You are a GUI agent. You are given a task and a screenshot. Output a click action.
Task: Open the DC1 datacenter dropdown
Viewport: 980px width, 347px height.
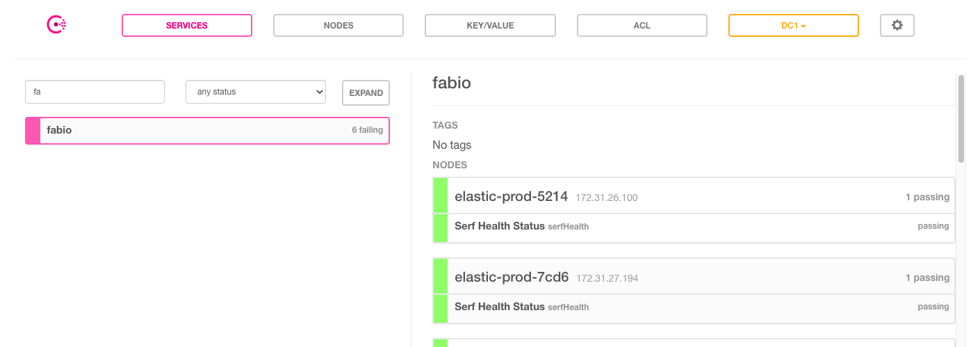[793, 25]
